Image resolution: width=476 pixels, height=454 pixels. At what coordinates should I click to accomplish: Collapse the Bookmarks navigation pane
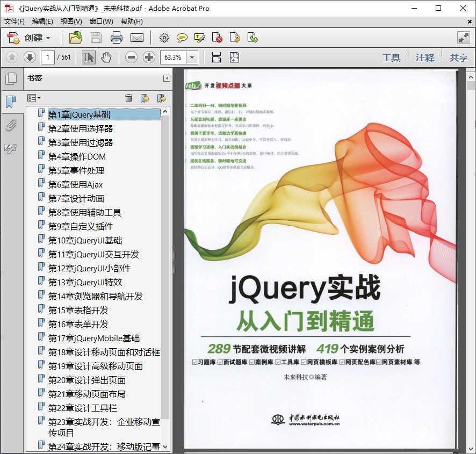coord(166,77)
